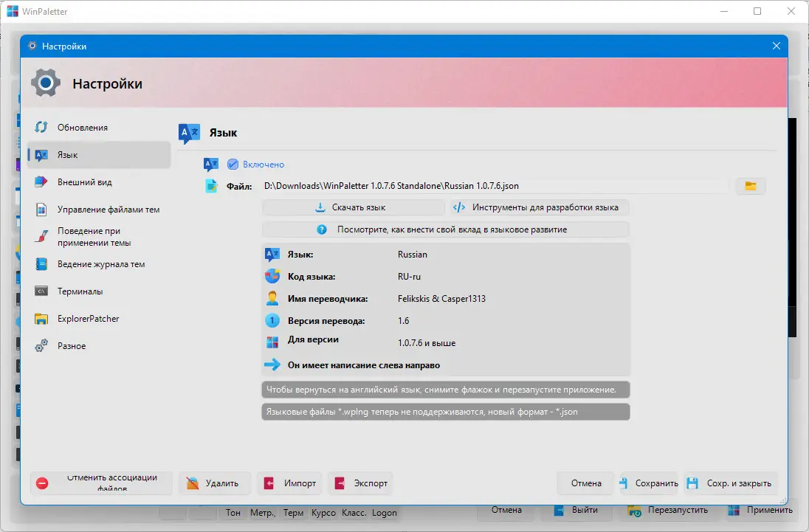Click the Удалить button
Image resolution: width=809 pixels, height=532 pixels.
pyautogui.click(x=215, y=483)
